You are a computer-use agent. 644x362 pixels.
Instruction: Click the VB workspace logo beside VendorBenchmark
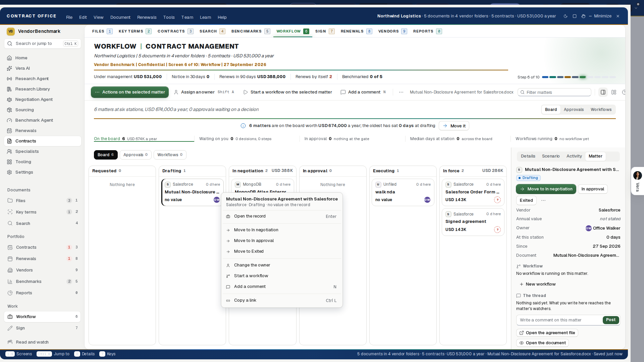[x=11, y=31]
